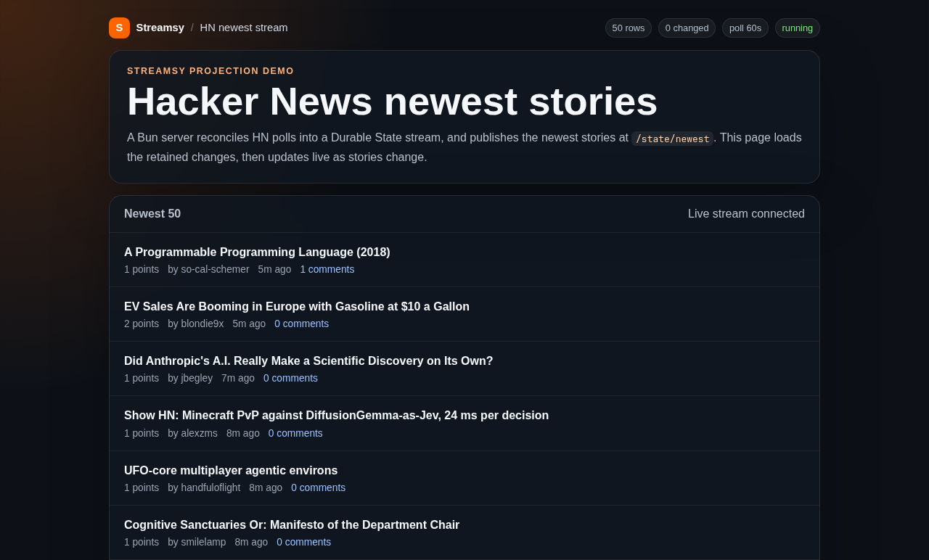Click the /state/newest code snippet
Image resolution: width=929 pixels, height=560 pixels.
672,139
